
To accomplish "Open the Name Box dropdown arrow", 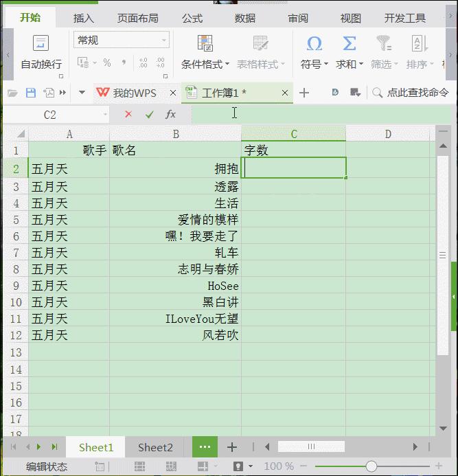I will 105,115.
